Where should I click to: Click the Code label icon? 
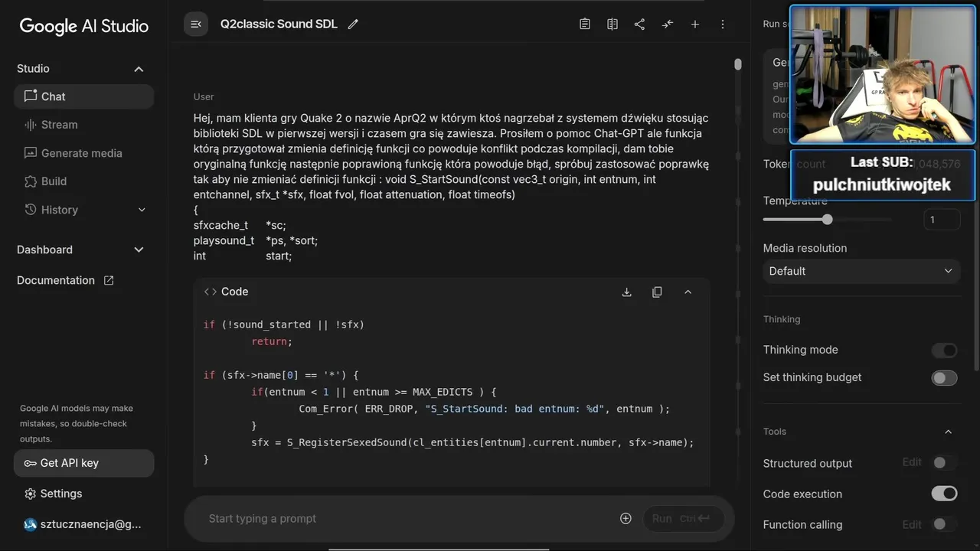pos(211,292)
